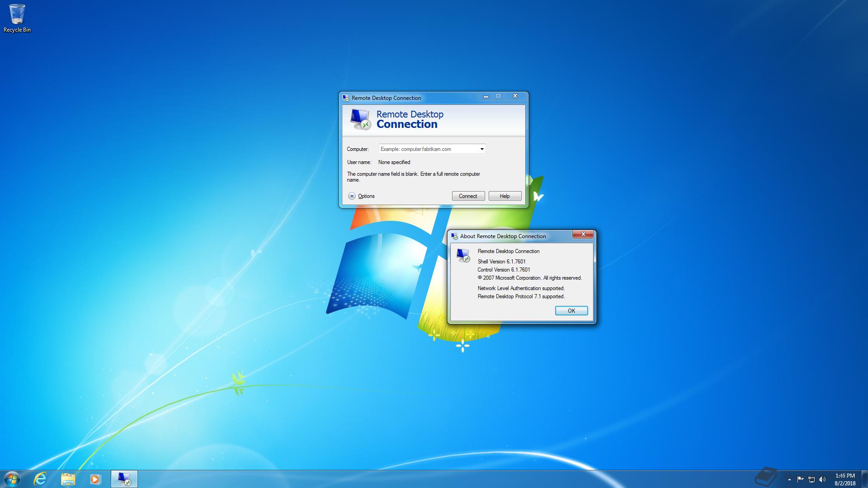This screenshot has width=868, height=488.
Task: Click the 'Shell Version 6.1.7601' text
Action: point(501,262)
